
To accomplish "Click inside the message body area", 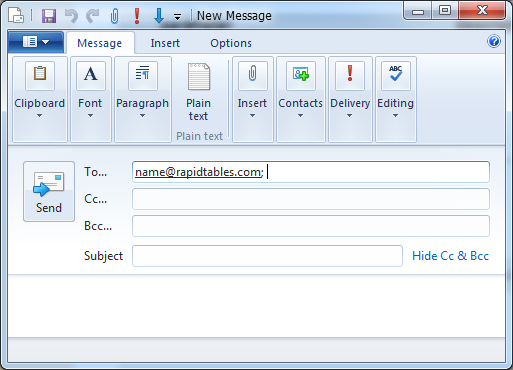I will [x=257, y=306].
